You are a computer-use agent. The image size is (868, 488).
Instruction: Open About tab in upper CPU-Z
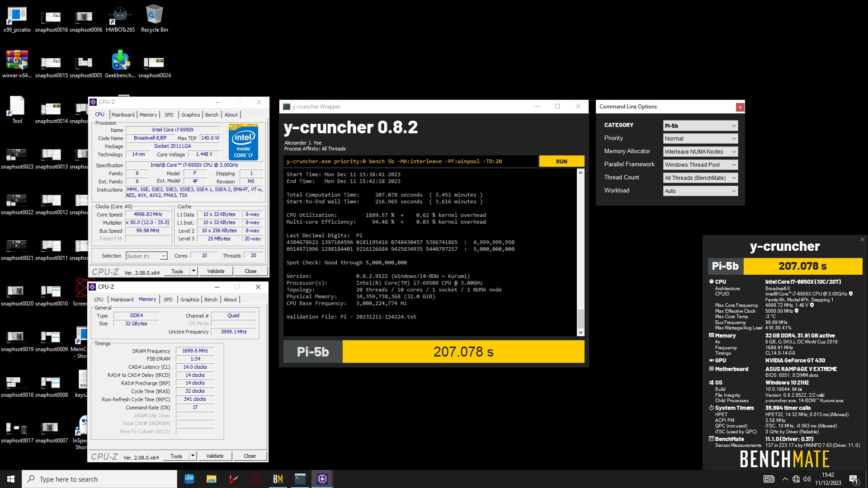[231, 115]
